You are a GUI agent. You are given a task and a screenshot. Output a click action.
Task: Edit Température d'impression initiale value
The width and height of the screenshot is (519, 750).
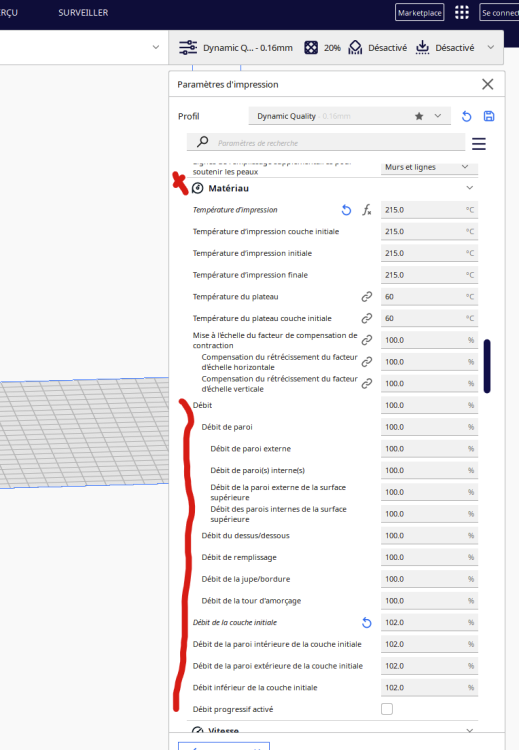point(429,253)
